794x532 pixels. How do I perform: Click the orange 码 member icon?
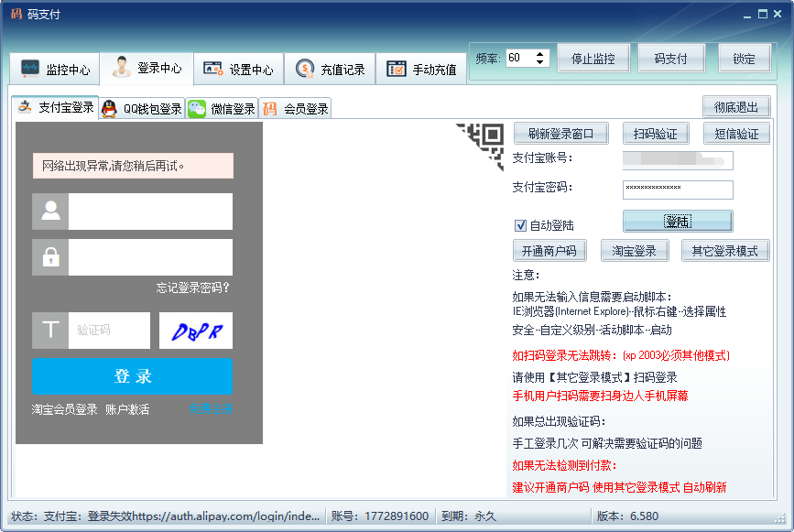(x=269, y=108)
